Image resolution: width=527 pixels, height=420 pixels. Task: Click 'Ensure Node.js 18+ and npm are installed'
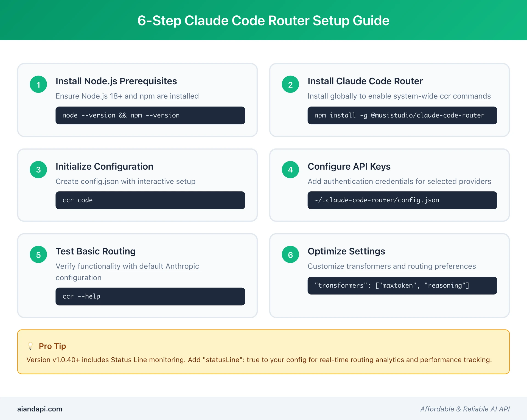coord(127,96)
